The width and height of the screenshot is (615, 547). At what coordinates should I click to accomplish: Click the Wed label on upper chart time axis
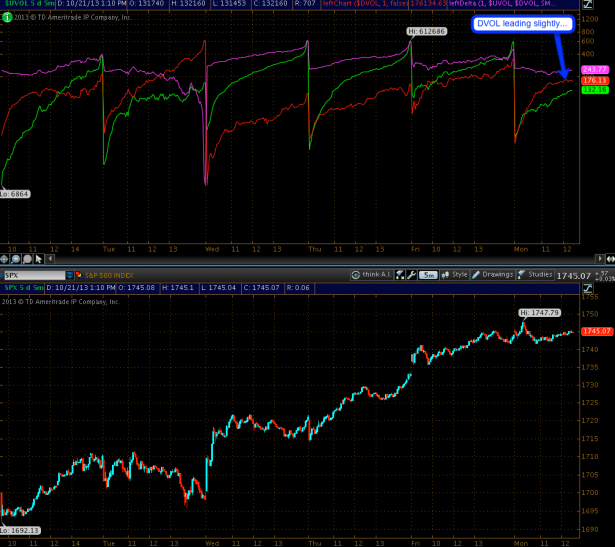pyautogui.click(x=212, y=249)
